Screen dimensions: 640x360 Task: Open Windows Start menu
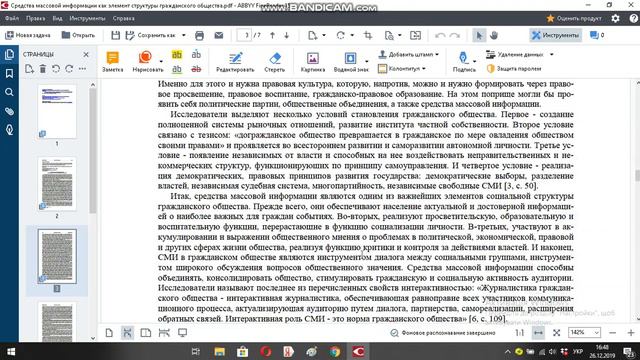pyautogui.click(x=11, y=352)
